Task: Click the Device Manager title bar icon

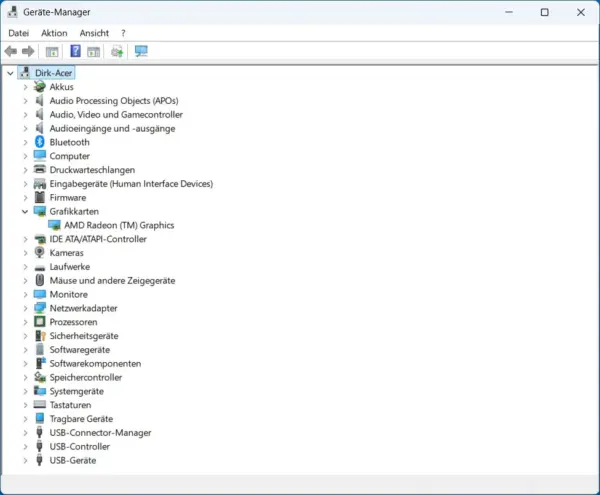Action: (x=12, y=12)
